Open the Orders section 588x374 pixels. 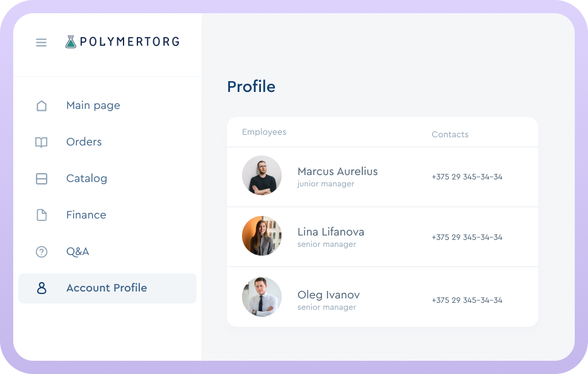pyautogui.click(x=84, y=142)
